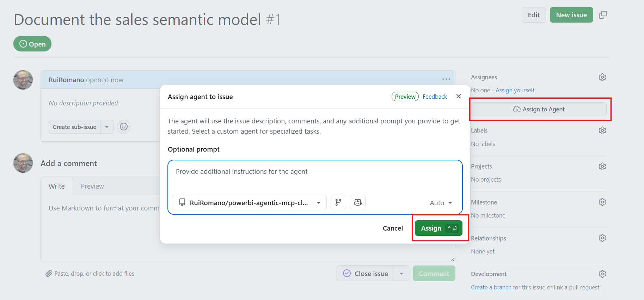Add emoji reaction to issue
The height and width of the screenshot is (300, 644).
124,127
